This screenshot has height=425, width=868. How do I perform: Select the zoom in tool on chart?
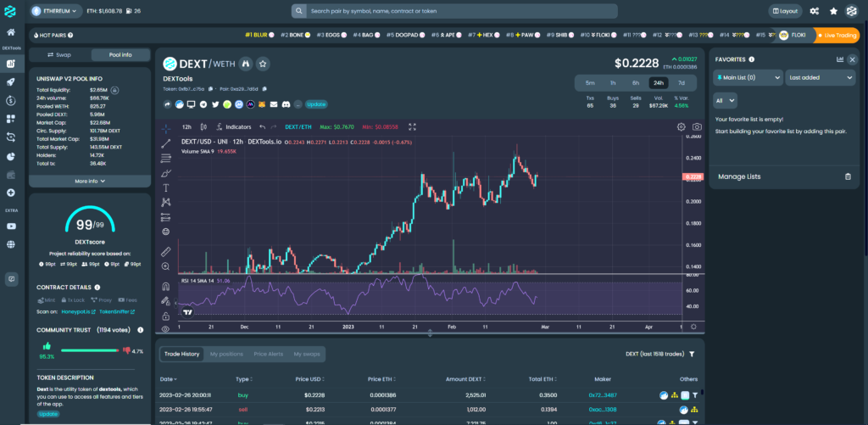[x=165, y=266]
